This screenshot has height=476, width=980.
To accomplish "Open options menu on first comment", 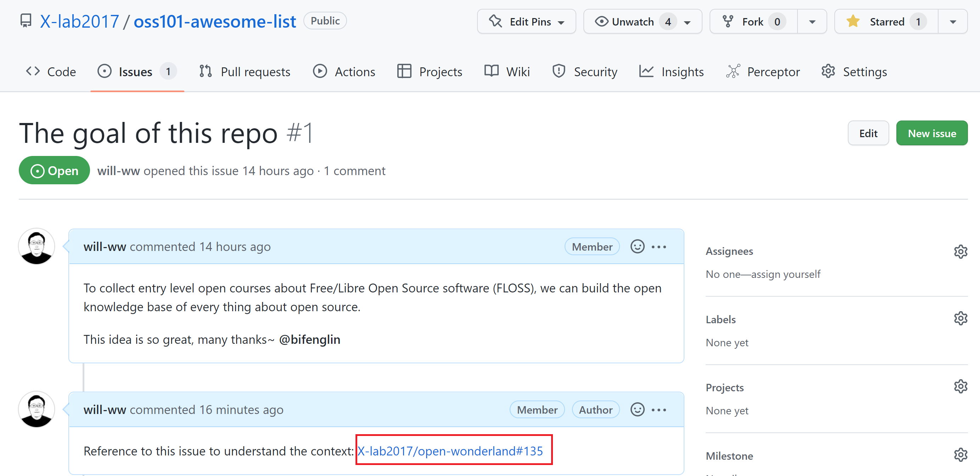I will point(659,247).
